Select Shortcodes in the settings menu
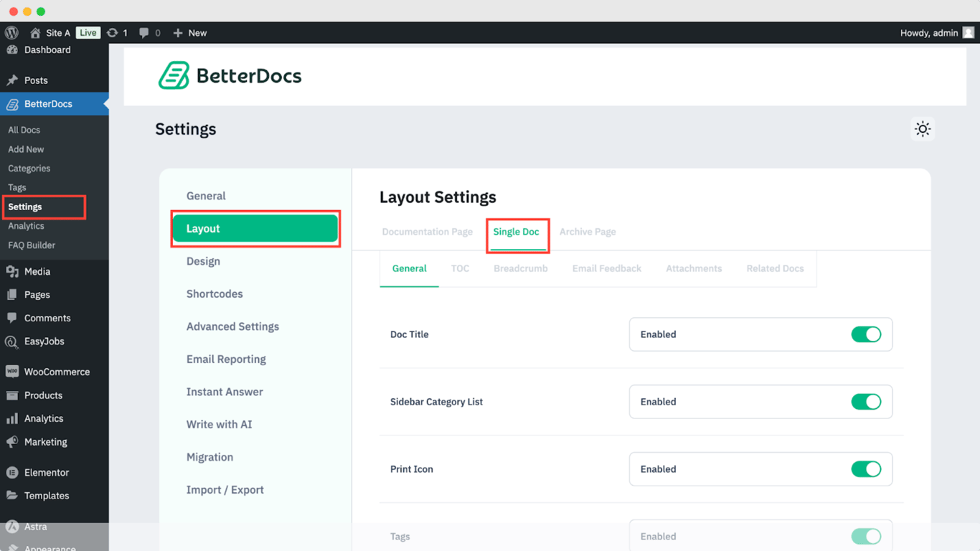The image size is (980, 551). (215, 294)
